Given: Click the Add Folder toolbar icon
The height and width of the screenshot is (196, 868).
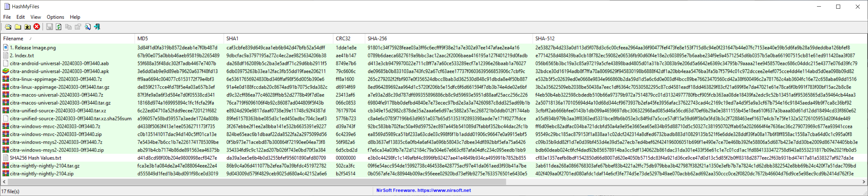Looking at the screenshot, I should pos(18,27).
